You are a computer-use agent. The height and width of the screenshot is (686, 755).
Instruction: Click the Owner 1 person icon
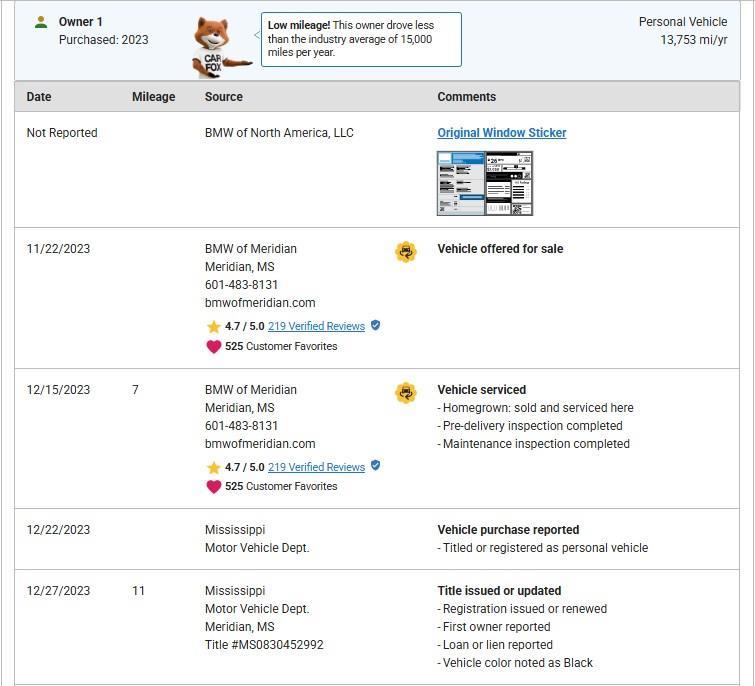coord(41,22)
